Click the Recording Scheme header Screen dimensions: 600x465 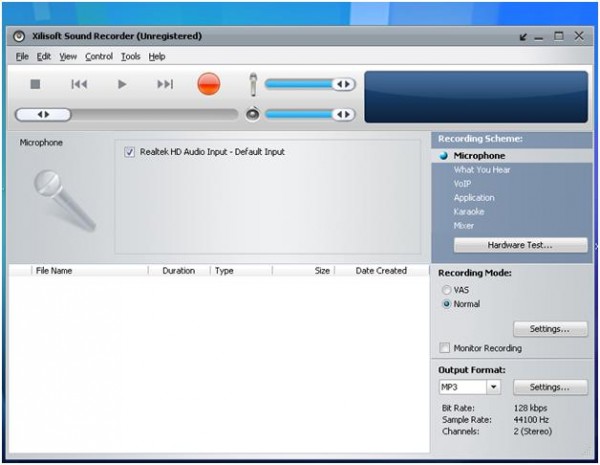tap(480, 139)
